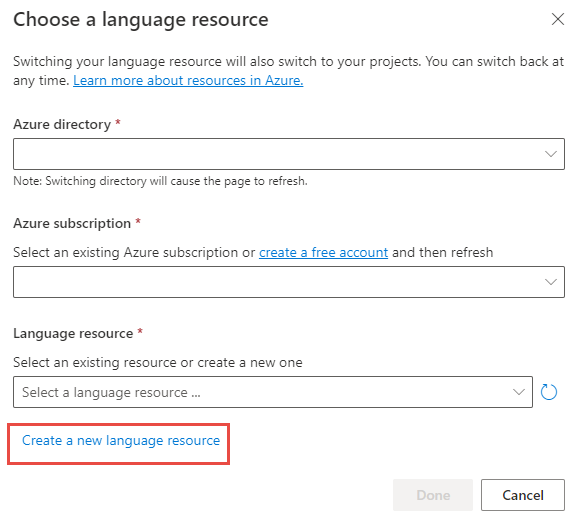Refresh the language resource list
Viewport: 576px width, 517px height.
click(548, 392)
